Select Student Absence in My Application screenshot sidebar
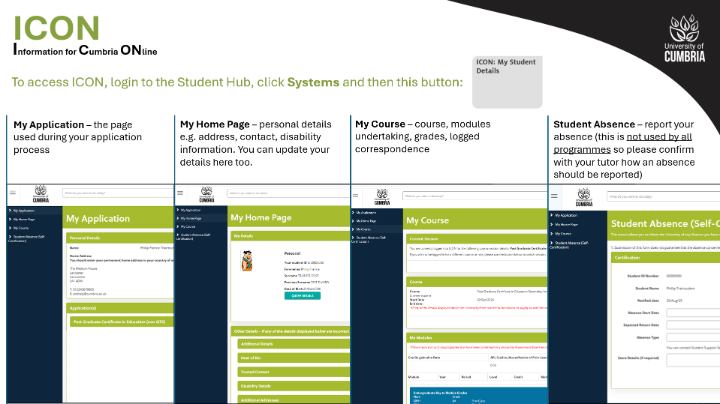Screen dimensions: 720x404 [x=27, y=238]
